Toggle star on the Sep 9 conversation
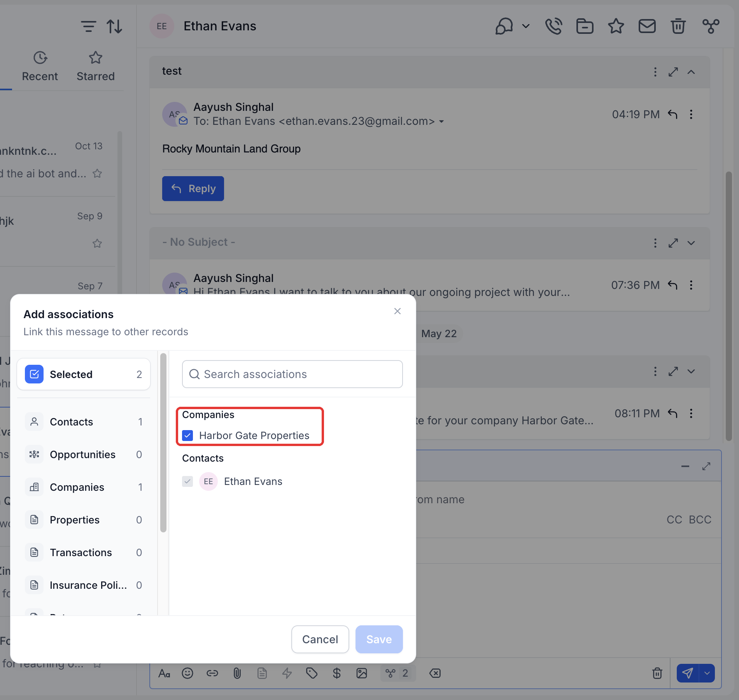 [97, 243]
